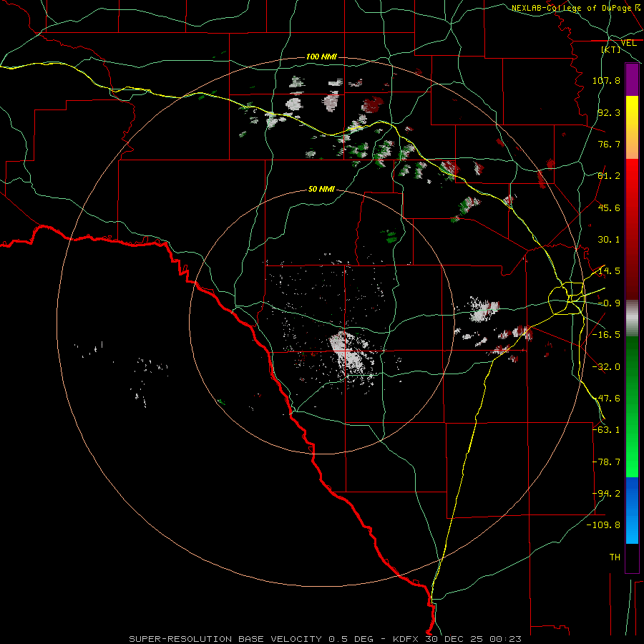Screen dimensions: 644x644
Task: Click the gray near-zero band of the scale
Action: pyautogui.click(x=632, y=318)
